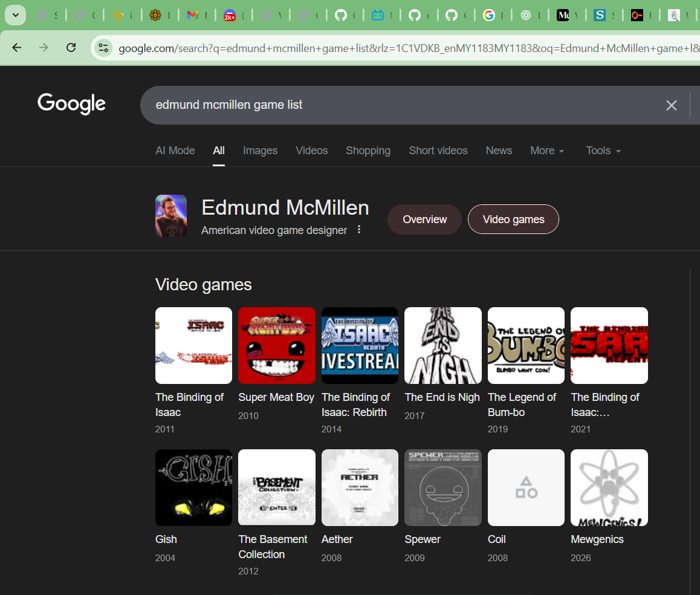Click the year 2026 under Mewgenics
700x595 pixels.
(x=580, y=558)
